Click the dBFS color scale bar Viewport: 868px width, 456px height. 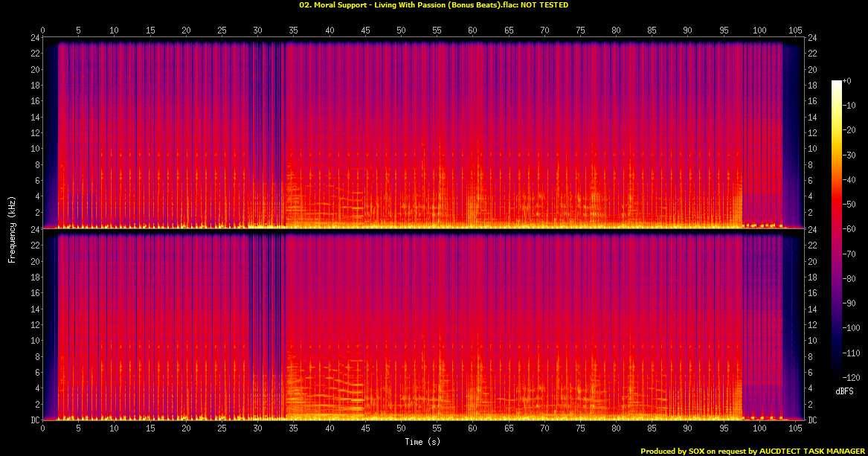click(837, 228)
